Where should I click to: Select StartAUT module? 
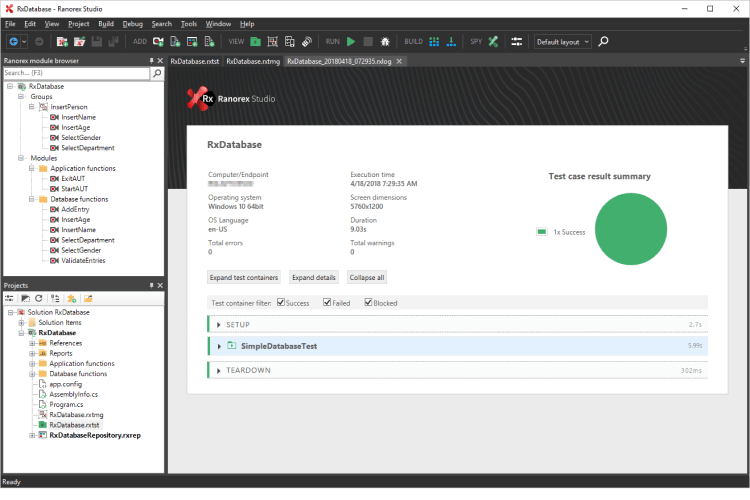coord(75,189)
